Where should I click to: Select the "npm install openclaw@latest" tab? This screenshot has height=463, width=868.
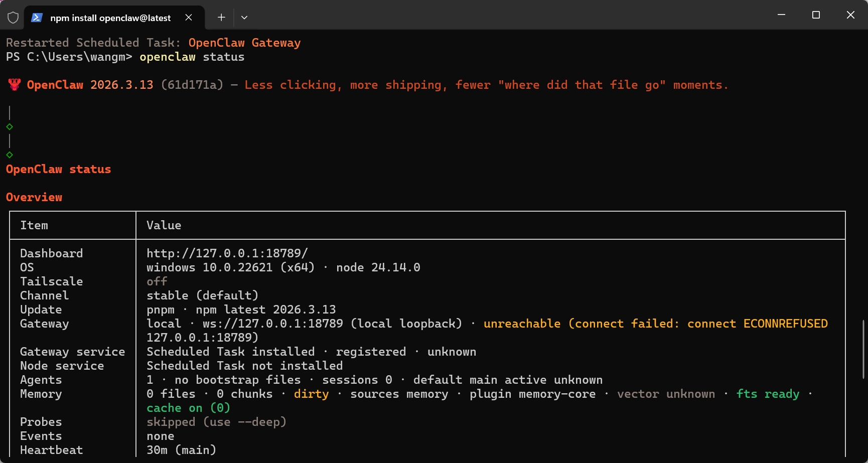[110, 18]
